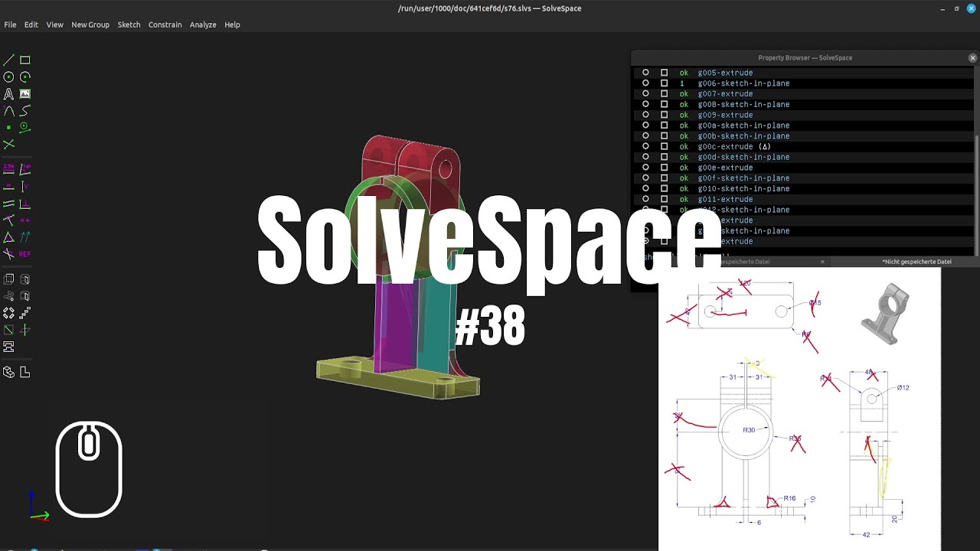Select the circle sketch tool
The height and width of the screenshot is (551, 980).
tap(8, 77)
